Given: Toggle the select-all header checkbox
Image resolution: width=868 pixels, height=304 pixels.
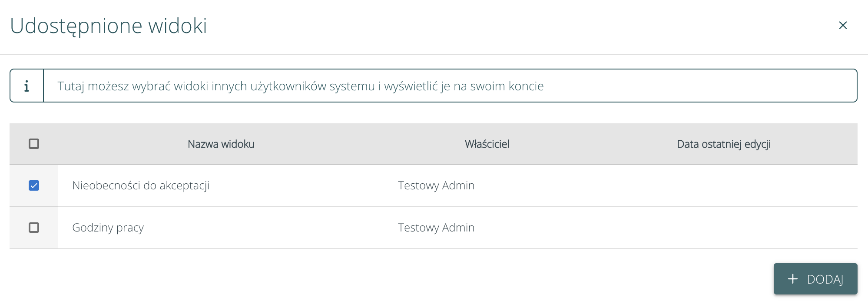Looking at the screenshot, I should tap(34, 144).
